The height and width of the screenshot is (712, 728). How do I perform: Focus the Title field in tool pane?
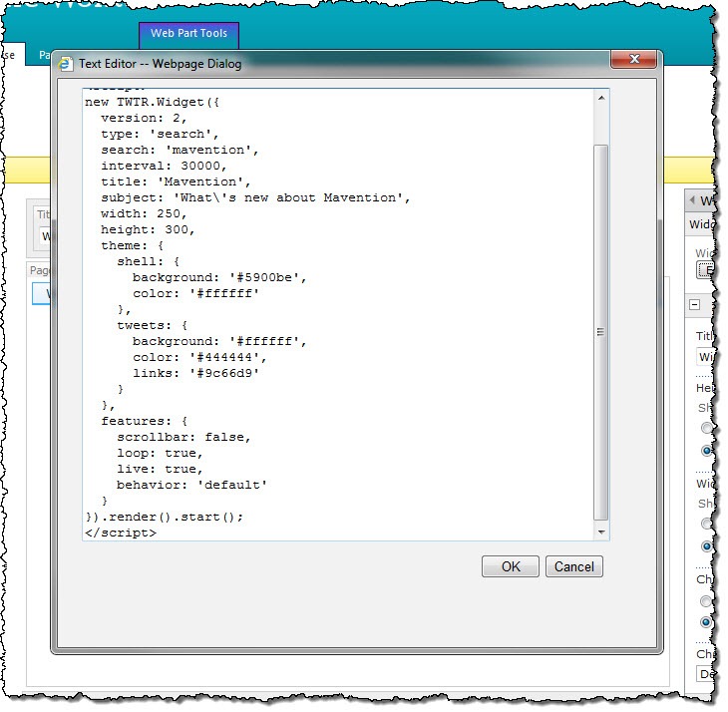tap(705, 356)
